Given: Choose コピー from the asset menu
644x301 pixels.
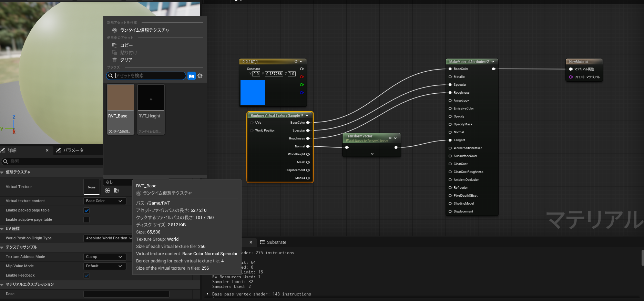Looking at the screenshot, I should 126,45.
